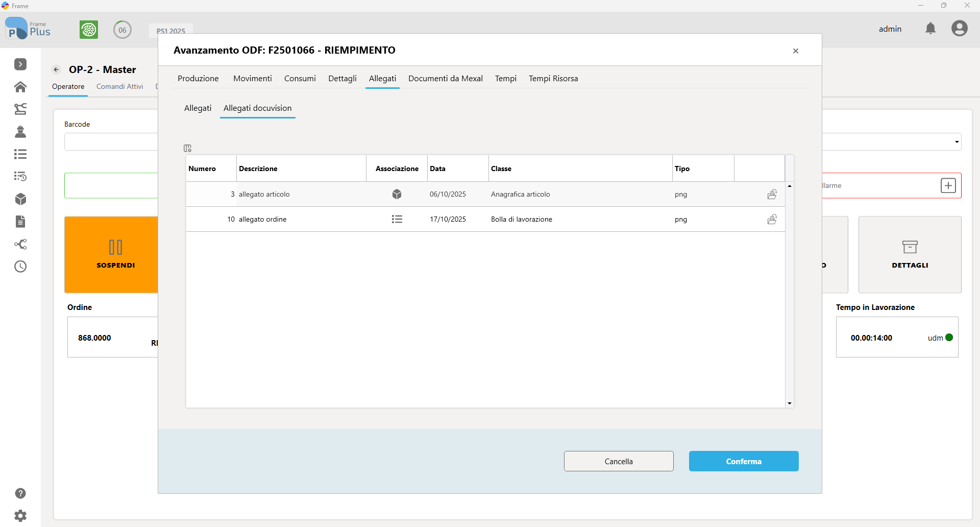980x527 pixels.
Task: Click the 00.00:14:00 working time value
Action: [871, 338]
